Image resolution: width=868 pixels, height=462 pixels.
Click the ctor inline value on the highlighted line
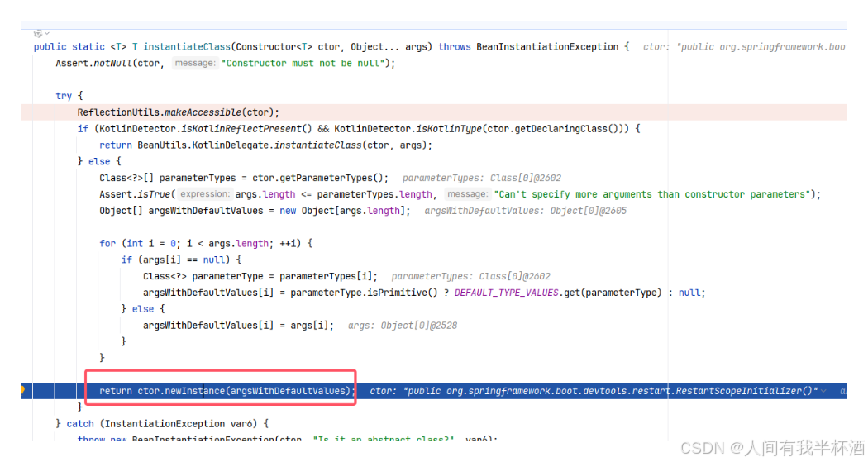click(x=594, y=391)
